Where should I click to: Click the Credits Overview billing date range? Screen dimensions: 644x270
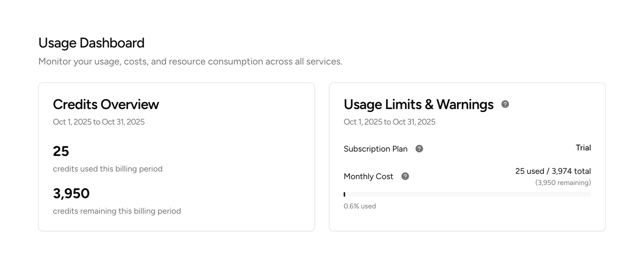coord(98,122)
